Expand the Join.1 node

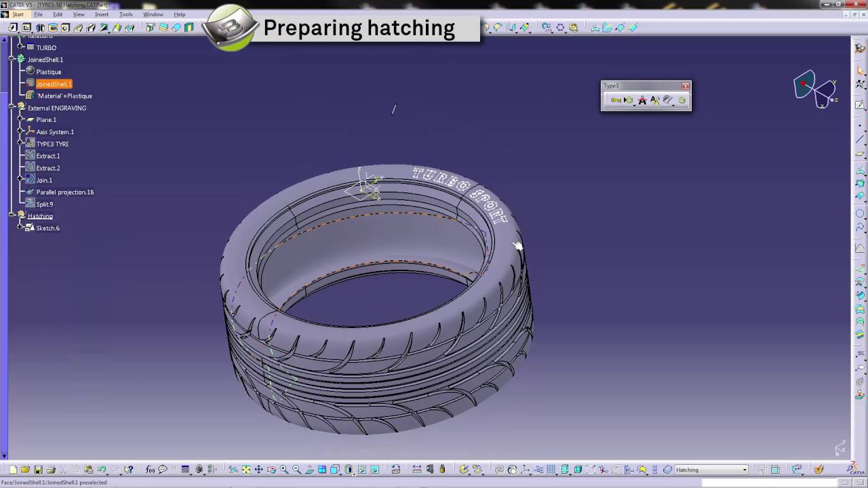point(20,180)
